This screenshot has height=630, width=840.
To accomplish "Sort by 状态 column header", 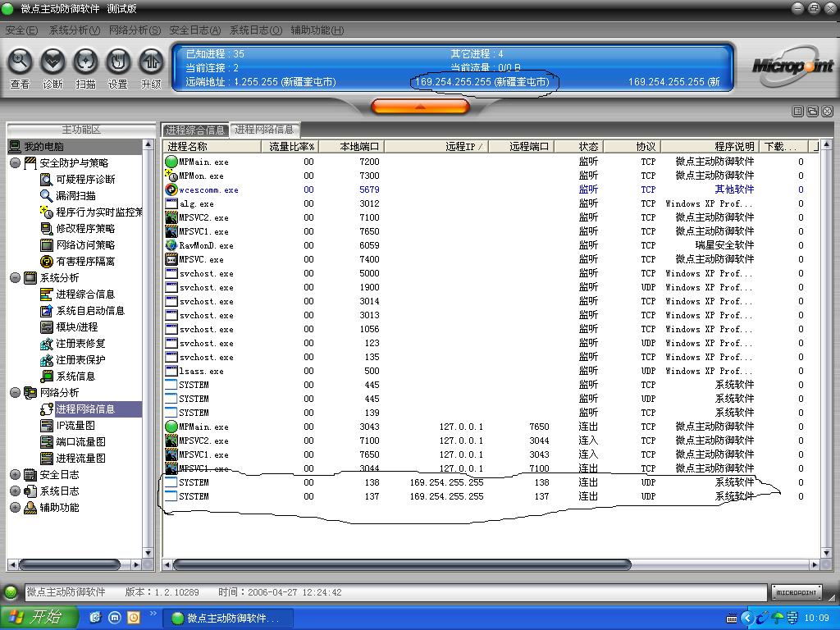I will click(579, 146).
